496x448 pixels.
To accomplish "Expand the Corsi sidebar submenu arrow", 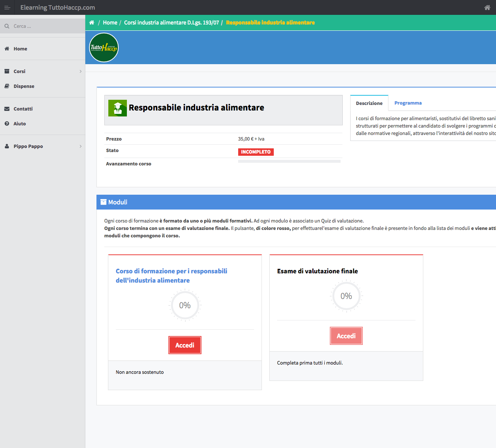I will (x=81, y=72).
